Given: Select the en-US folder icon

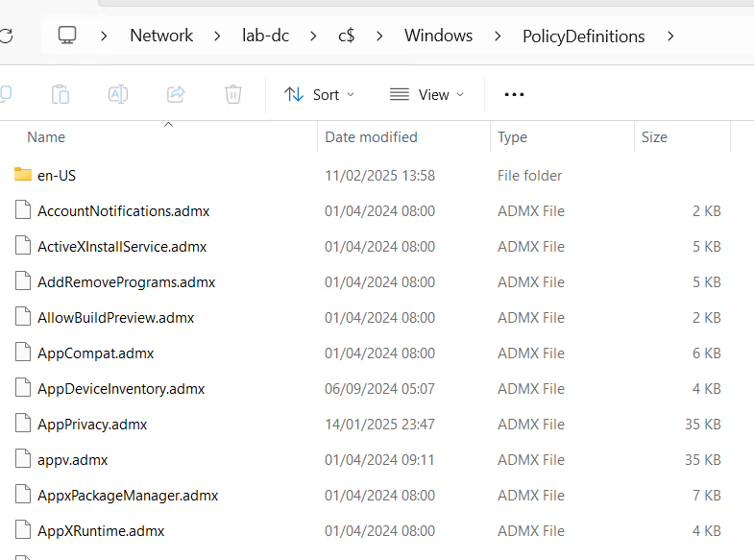Looking at the screenshot, I should click(23, 175).
